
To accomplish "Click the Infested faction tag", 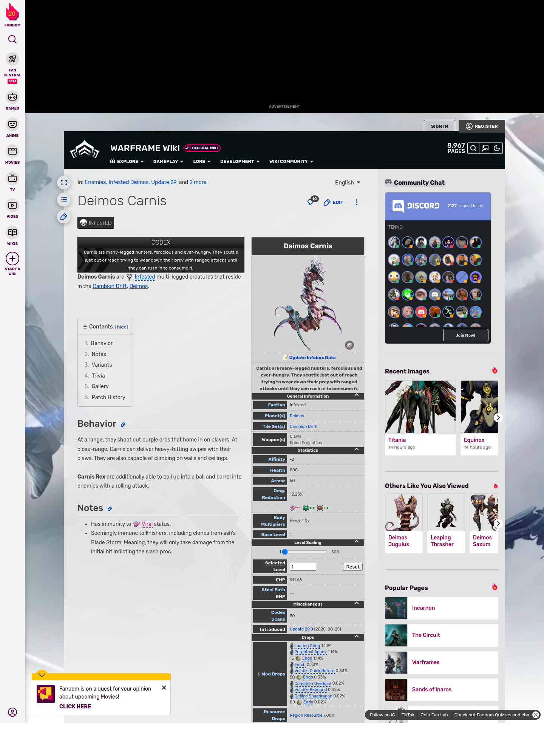I will point(96,223).
